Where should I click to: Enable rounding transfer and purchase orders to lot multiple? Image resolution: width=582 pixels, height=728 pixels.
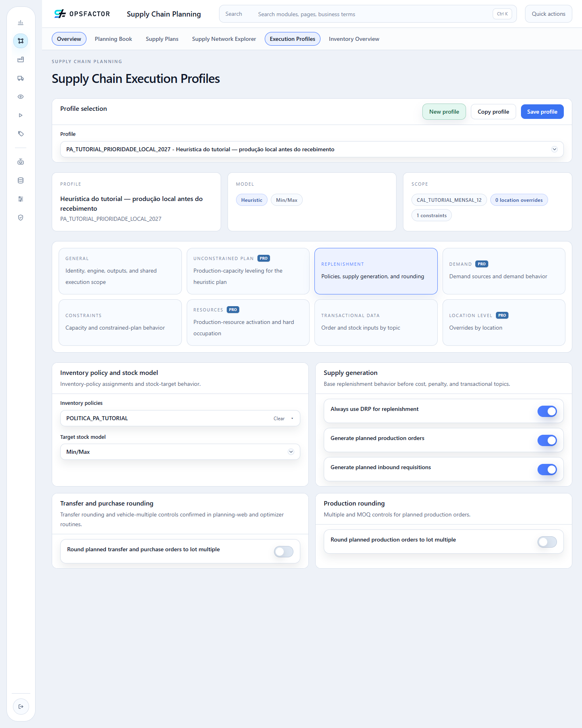(x=284, y=552)
